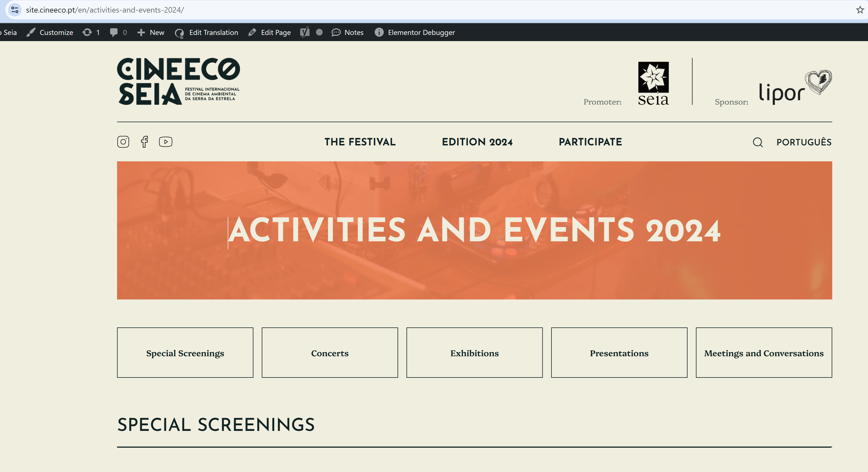Click the Seia promoter logo
This screenshot has width=868, height=472.
click(653, 83)
